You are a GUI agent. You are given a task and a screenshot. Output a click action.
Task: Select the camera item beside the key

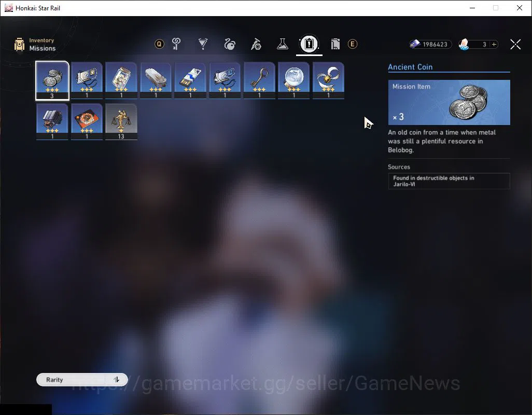point(225,80)
